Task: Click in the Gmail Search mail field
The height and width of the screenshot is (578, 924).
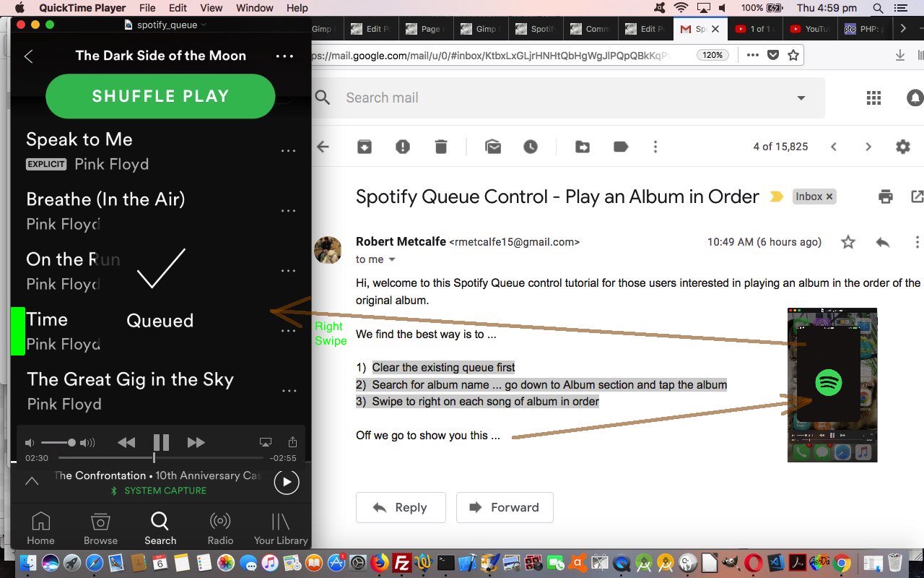Action: point(563,98)
